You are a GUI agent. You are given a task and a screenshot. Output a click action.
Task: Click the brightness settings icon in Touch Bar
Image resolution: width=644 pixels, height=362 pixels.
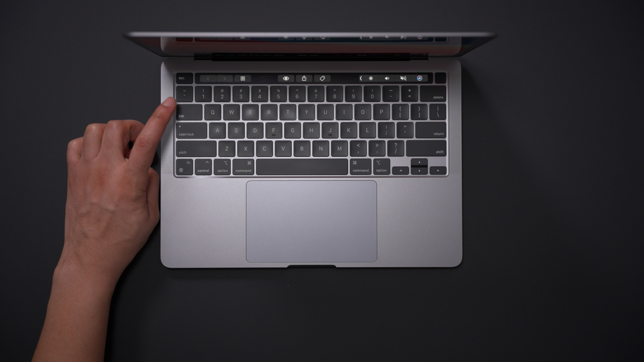point(371,78)
